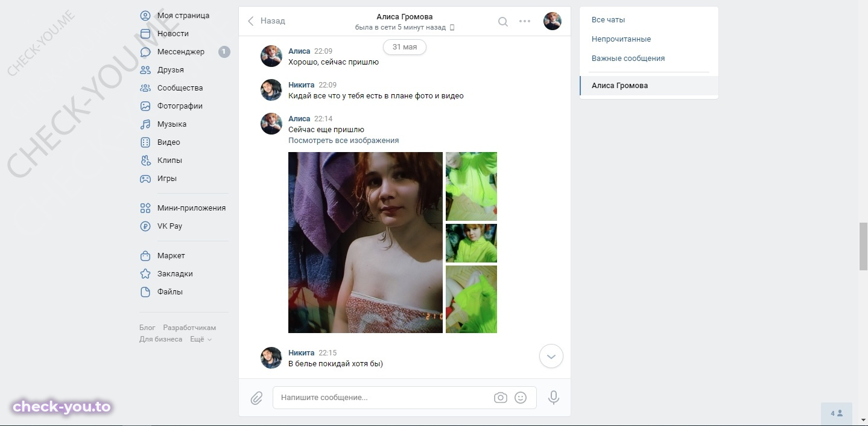Click the online friends counter at bottom right
Image resolution: width=868 pixels, height=426 pixels.
(837, 413)
